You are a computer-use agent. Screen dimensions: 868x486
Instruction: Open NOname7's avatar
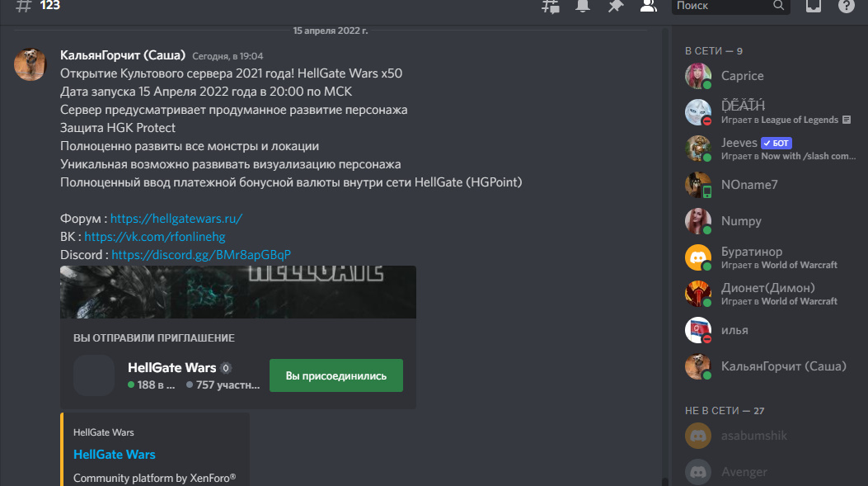[698, 185]
